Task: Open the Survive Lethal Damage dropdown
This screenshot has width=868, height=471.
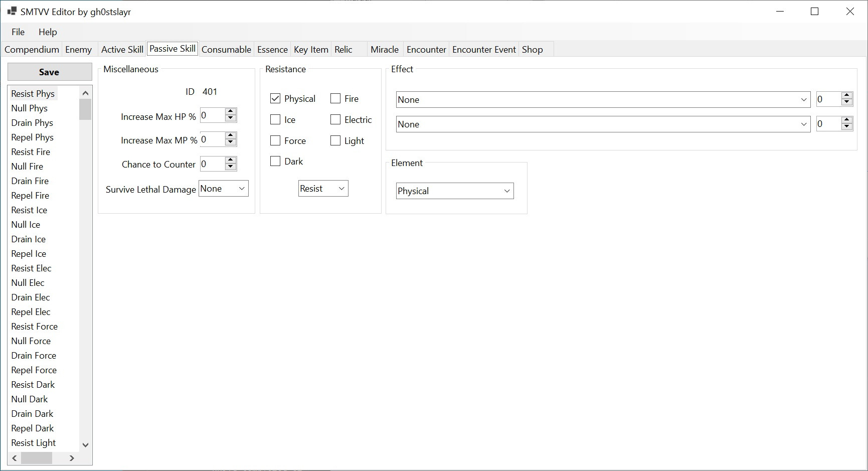Action: pos(224,189)
